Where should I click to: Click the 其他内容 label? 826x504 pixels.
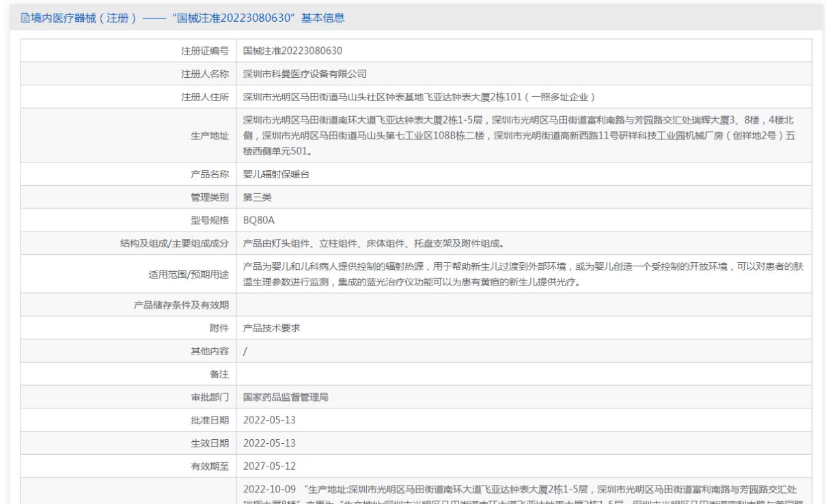pos(210,351)
